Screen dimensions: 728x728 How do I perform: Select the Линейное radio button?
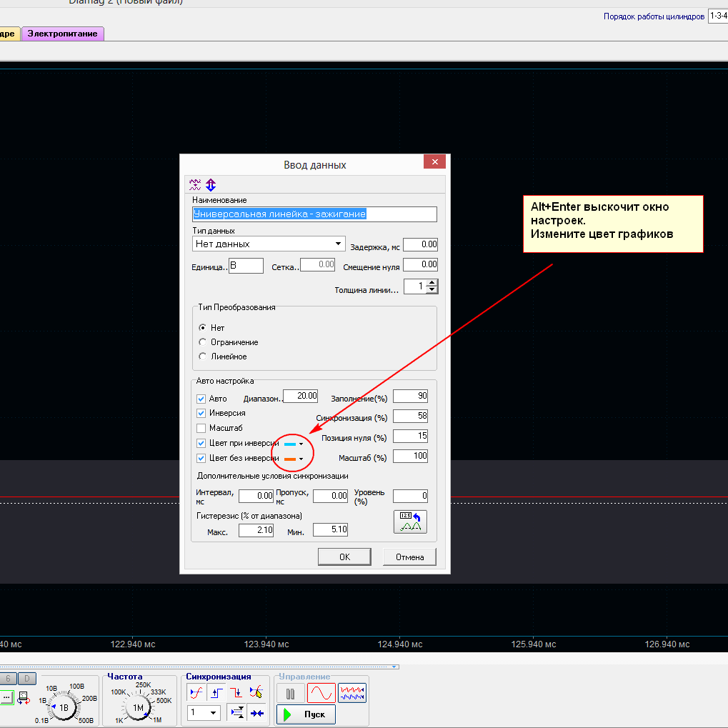coord(202,356)
